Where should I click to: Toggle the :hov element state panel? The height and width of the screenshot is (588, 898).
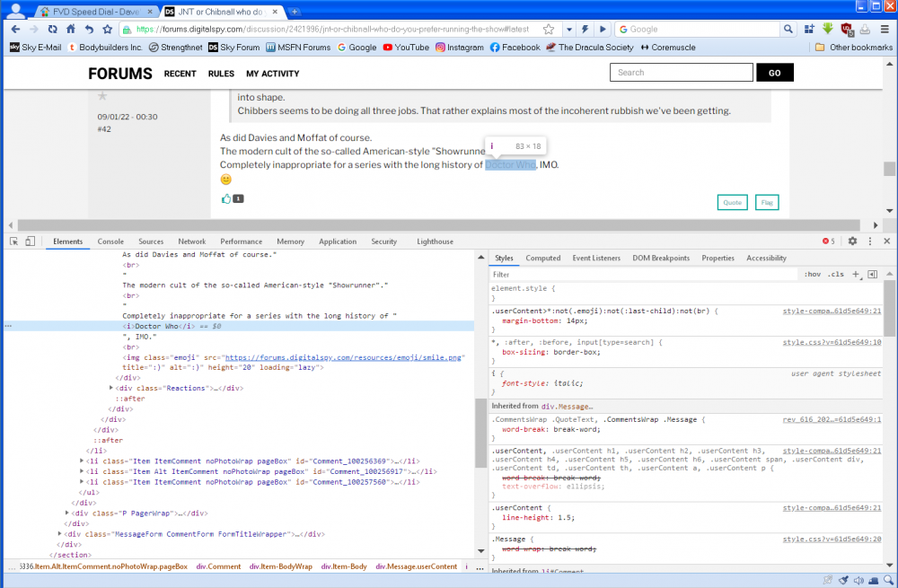point(812,274)
